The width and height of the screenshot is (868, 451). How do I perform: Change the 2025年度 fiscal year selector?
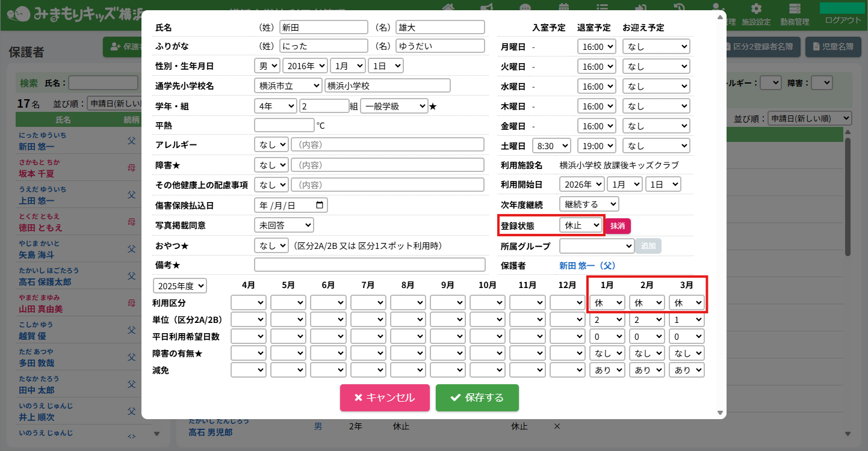pos(180,286)
